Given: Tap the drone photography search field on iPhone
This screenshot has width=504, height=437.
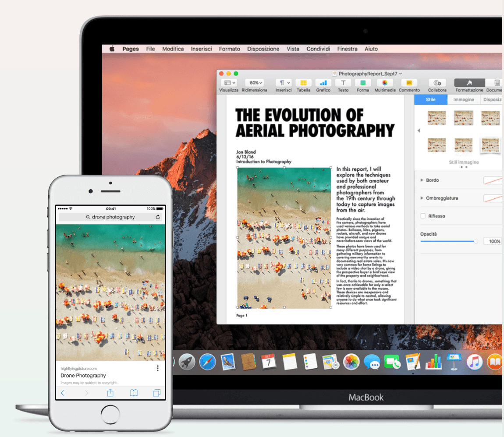Looking at the screenshot, I should [110, 217].
